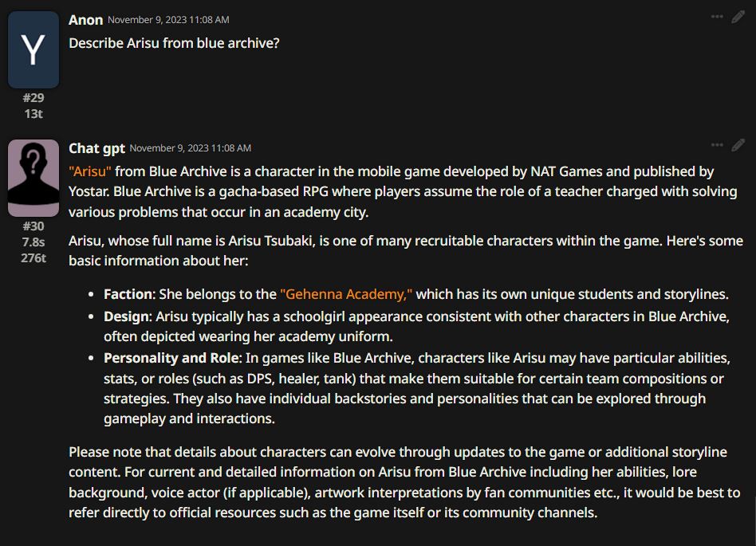Click the pencil edit icon on Anon's message
The image size is (756, 546).
tap(738, 17)
